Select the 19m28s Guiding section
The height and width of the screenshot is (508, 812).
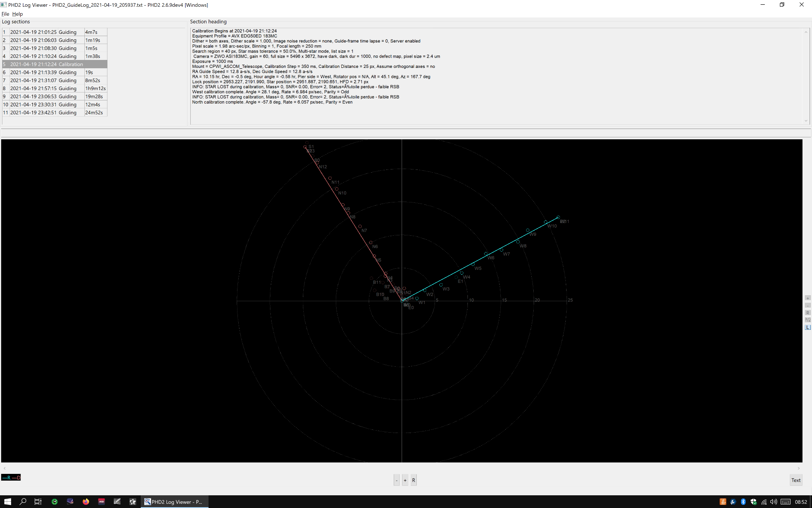coord(54,96)
